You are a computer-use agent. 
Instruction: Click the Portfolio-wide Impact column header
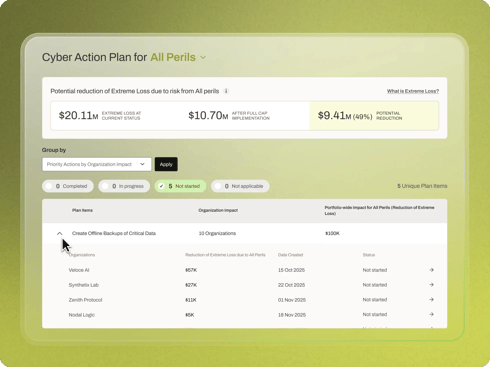coord(379,210)
